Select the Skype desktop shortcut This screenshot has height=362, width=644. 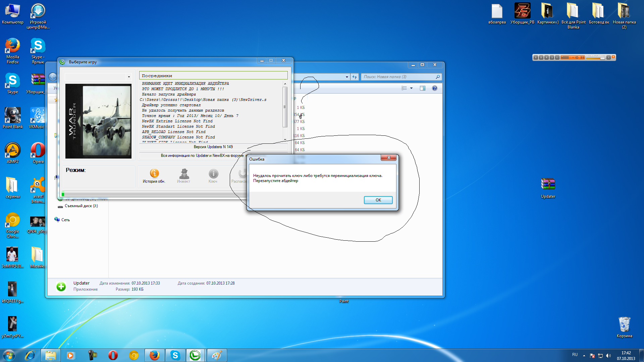13,84
